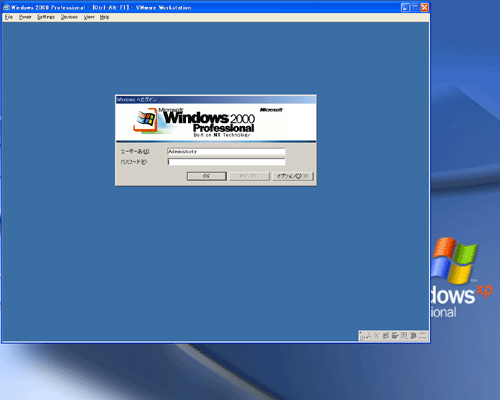Open the Power menu

point(25,17)
